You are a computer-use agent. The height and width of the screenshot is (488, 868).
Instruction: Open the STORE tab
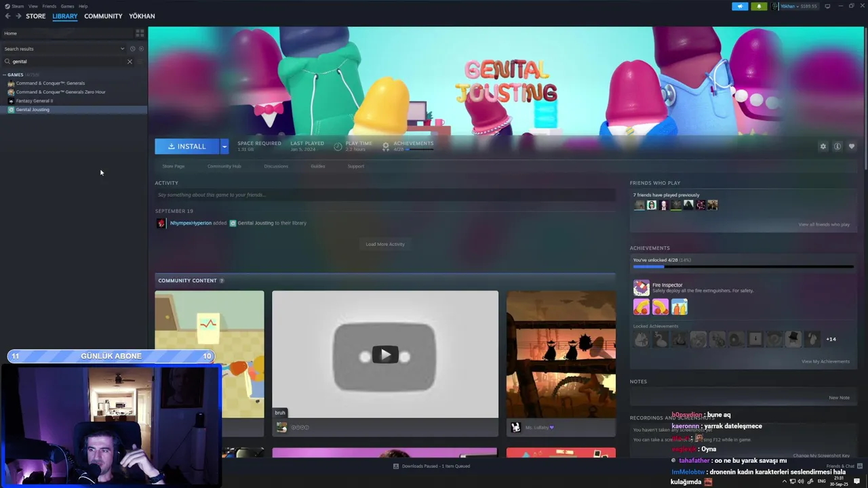(36, 16)
